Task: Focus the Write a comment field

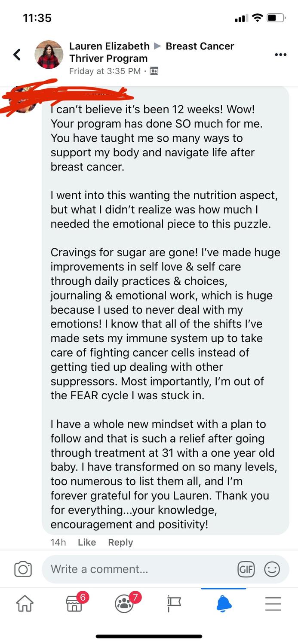Action: [138, 569]
